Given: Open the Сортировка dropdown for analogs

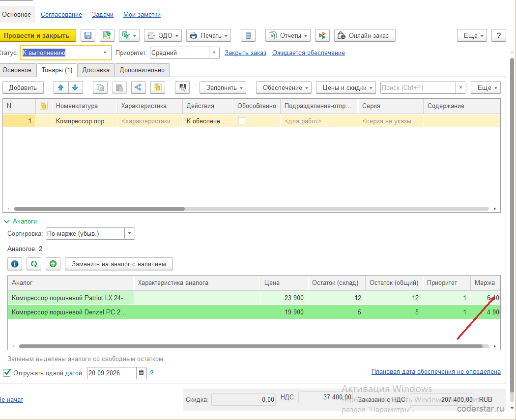Looking at the screenshot, I should pyautogui.click(x=130, y=233).
